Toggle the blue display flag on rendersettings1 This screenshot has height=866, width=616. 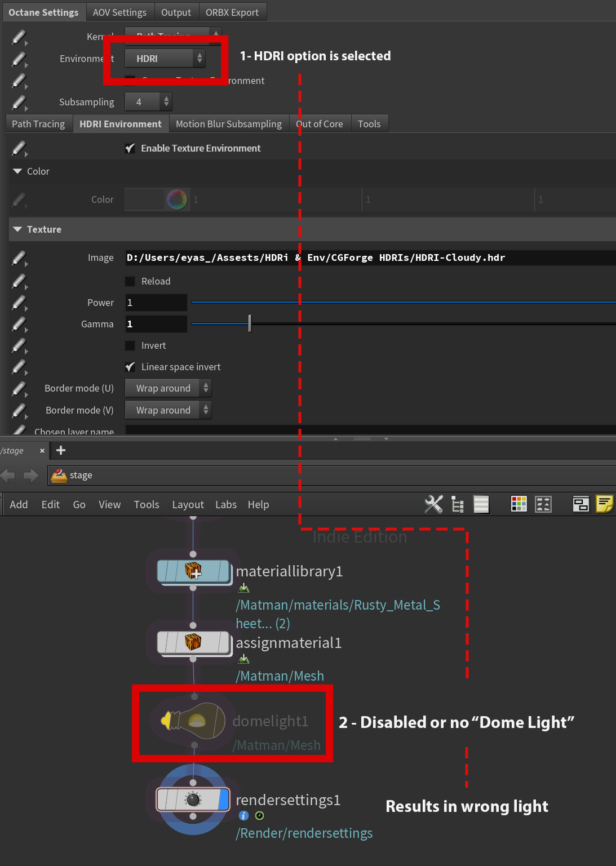tap(223, 800)
